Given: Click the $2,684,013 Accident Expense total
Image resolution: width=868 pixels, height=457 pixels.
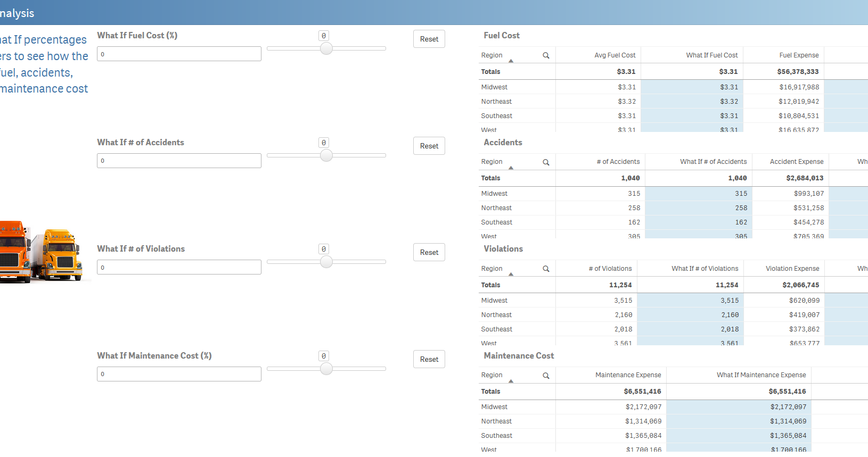Looking at the screenshot, I should point(805,178).
